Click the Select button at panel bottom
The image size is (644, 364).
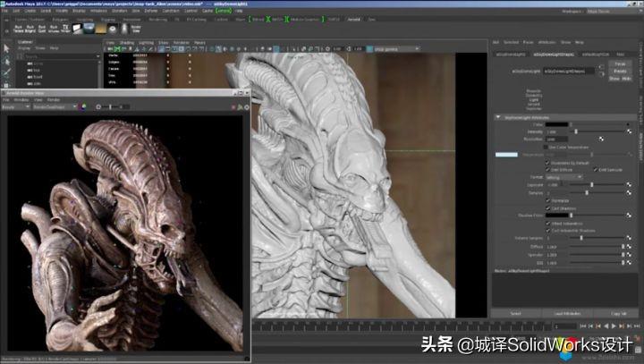(x=516, y=313)
